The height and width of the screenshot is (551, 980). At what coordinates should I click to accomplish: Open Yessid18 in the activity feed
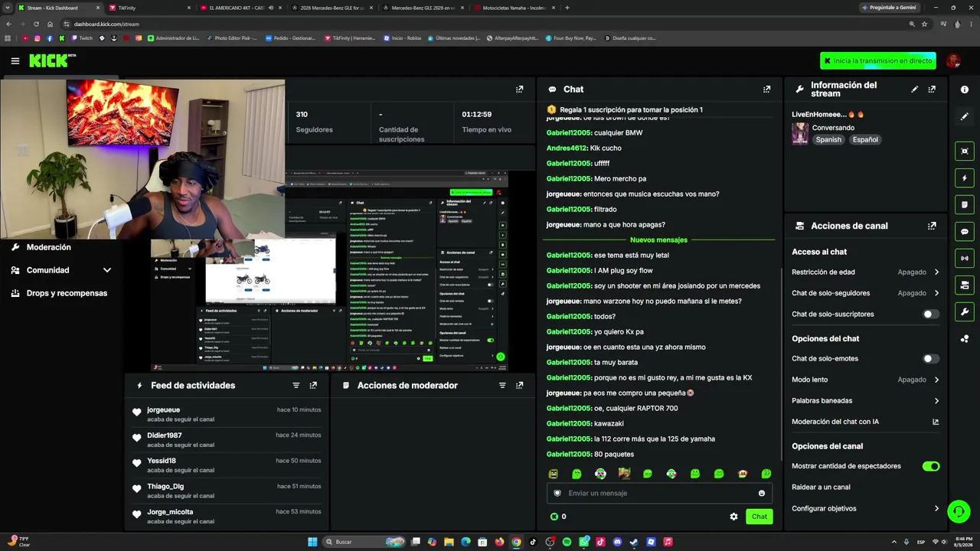tap(162, 461)
